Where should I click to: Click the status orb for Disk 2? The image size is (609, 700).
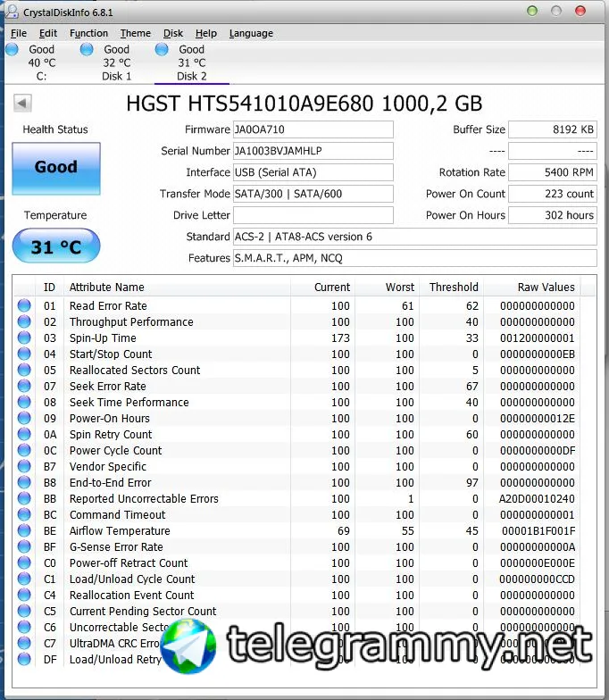(162, 49)
